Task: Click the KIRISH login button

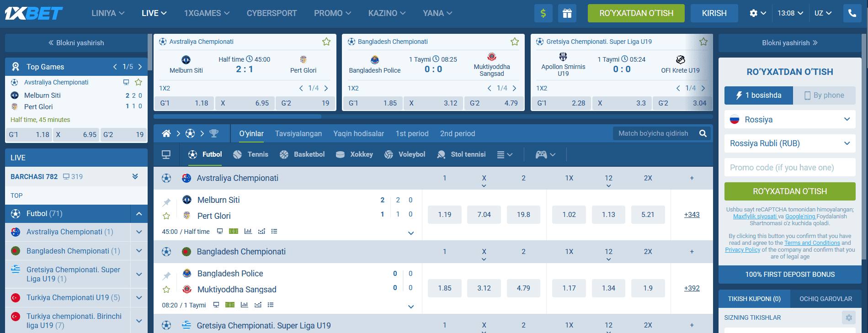Action: 714,13
